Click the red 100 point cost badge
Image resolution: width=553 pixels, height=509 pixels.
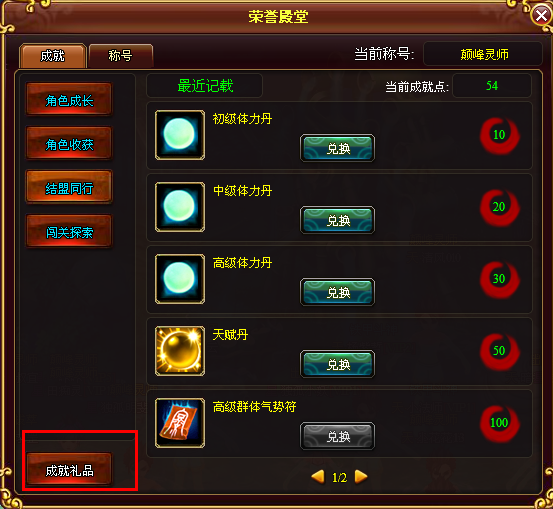click(x=499, y=423)
